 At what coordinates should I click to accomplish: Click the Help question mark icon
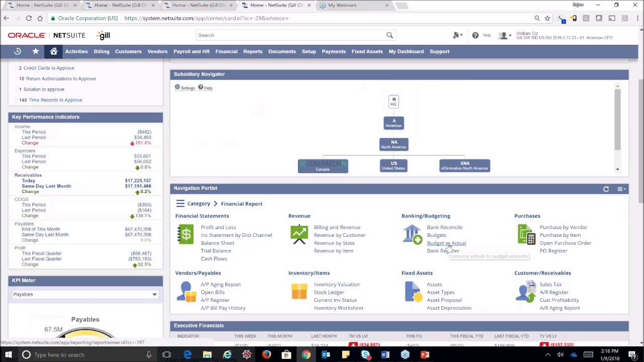475,35
